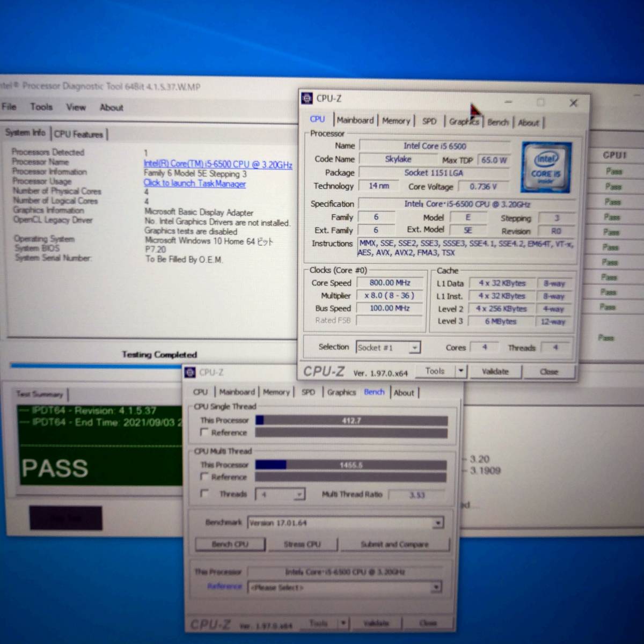This screenshot has width=644, height=644.
Task: Select the Bench tab in front CPU-Z window
Action: click(x=497, y=122)
